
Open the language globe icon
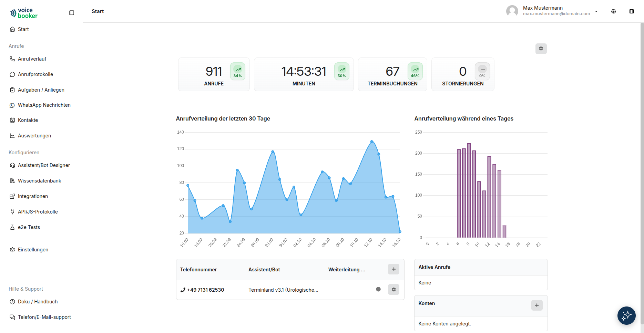click(614, 11)
